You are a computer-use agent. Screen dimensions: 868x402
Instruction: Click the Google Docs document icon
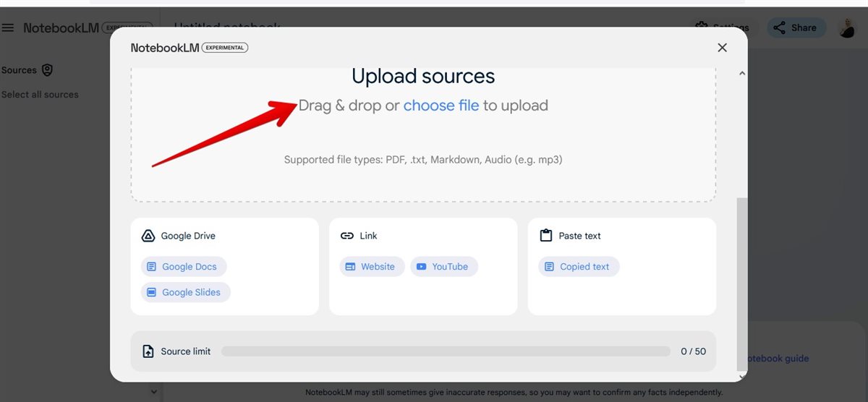coord(151,267)
